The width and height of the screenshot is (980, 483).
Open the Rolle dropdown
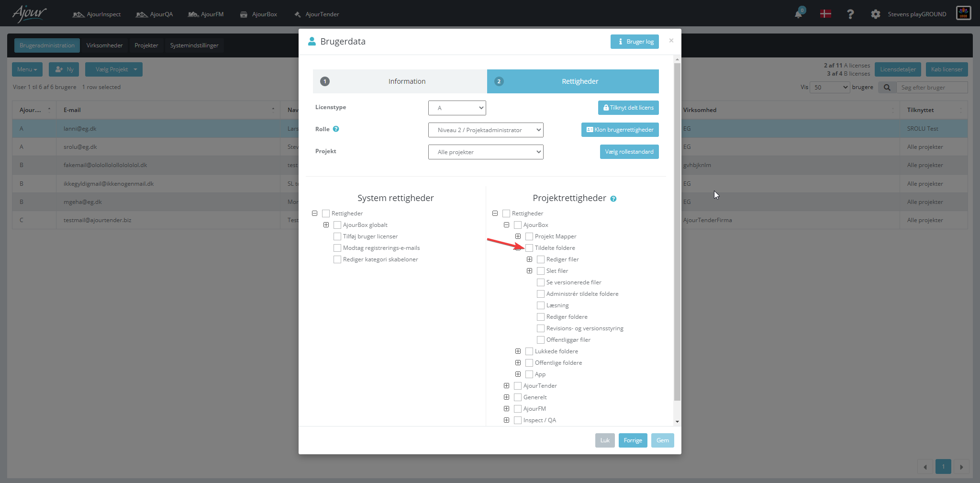486,130
